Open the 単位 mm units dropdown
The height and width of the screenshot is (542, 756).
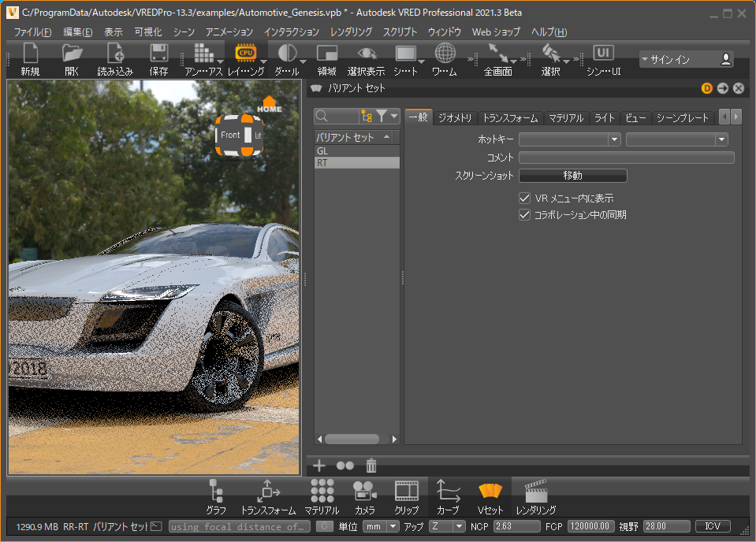381,526
